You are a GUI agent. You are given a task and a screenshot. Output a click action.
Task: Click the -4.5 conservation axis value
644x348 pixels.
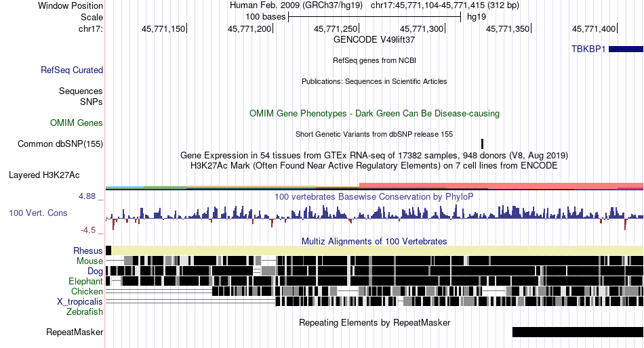pyautogui.click(x=88, y=230)
